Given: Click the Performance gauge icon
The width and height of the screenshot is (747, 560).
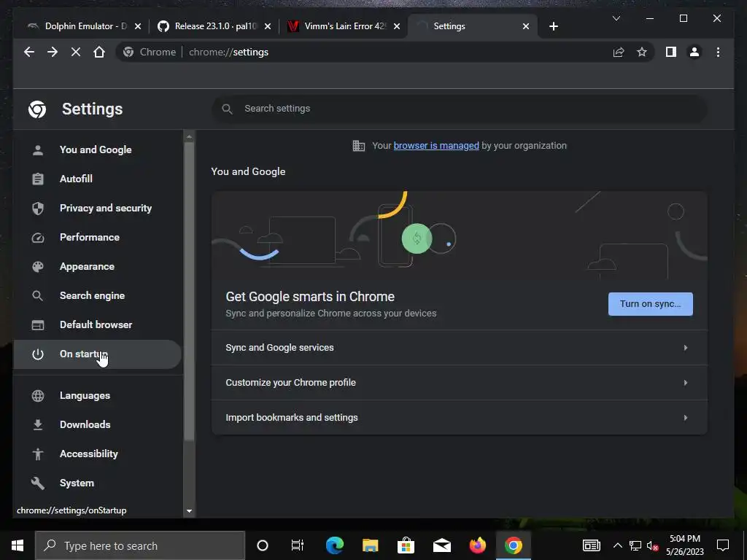Looking at the screenshot, I should coord(38,238).
